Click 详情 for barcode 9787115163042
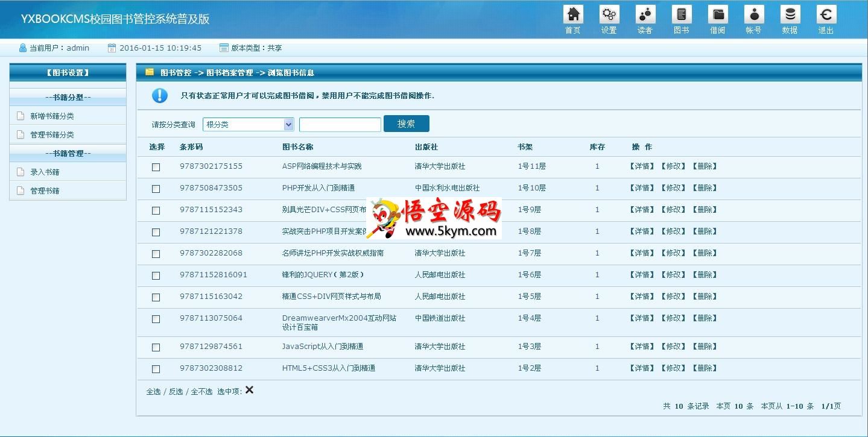This screenshot has width=868, height=437. pos(642,297)
